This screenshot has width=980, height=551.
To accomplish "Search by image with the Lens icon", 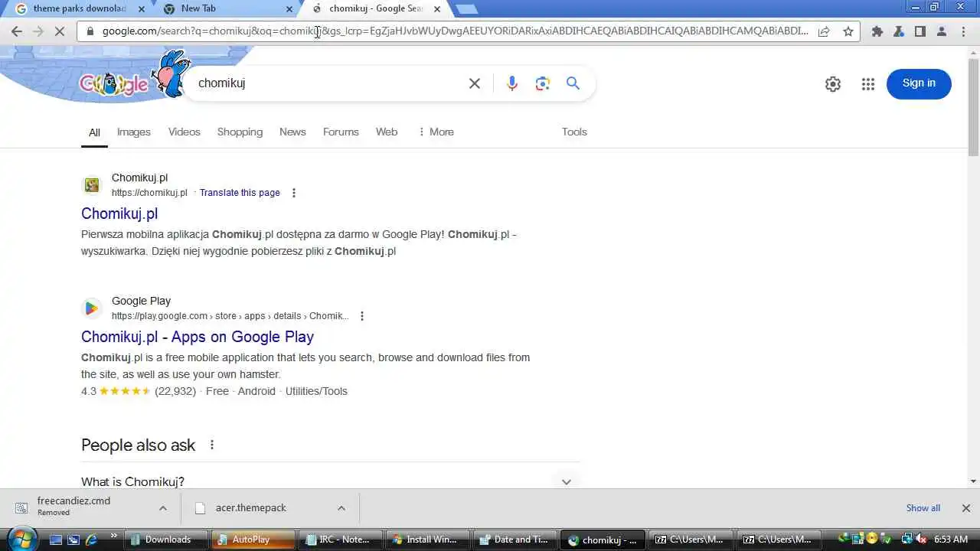I will coord(543,83).
